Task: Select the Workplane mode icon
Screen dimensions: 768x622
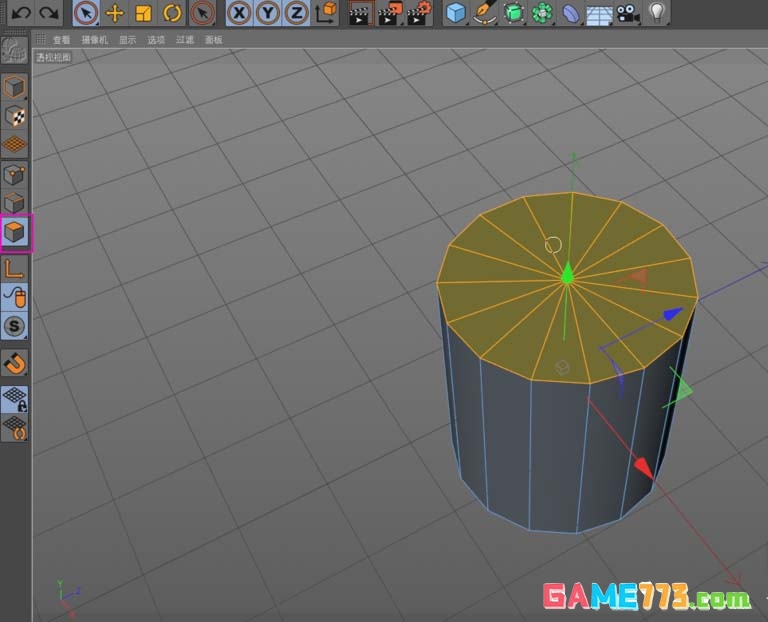Action: click(x=14, y=144)
